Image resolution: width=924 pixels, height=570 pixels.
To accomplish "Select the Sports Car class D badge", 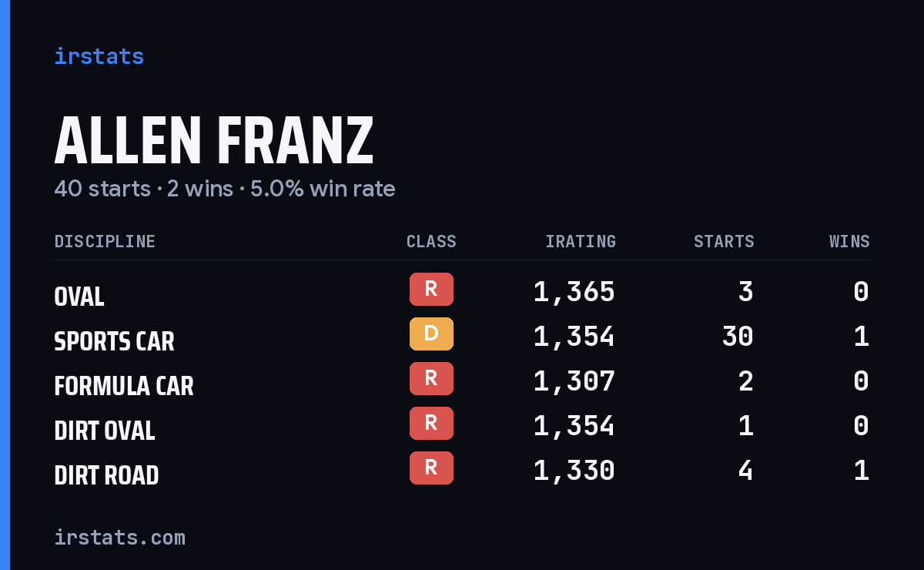I will 431,334.
